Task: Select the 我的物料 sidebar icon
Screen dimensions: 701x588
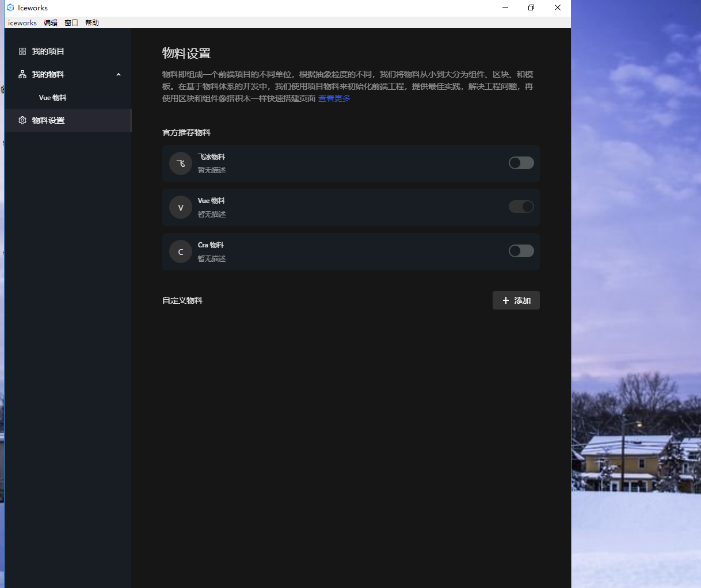Action: click(x=22, y=74)
